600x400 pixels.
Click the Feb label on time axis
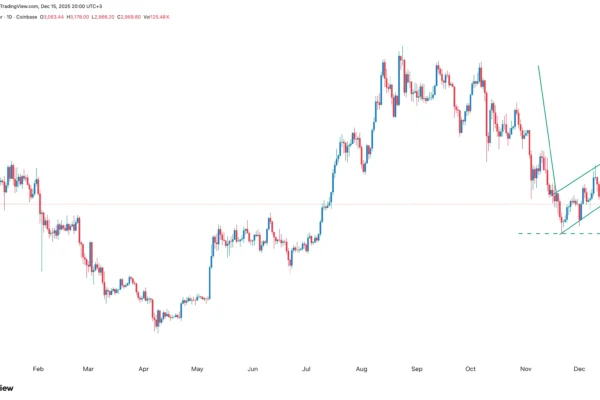(x=38, y=369)
